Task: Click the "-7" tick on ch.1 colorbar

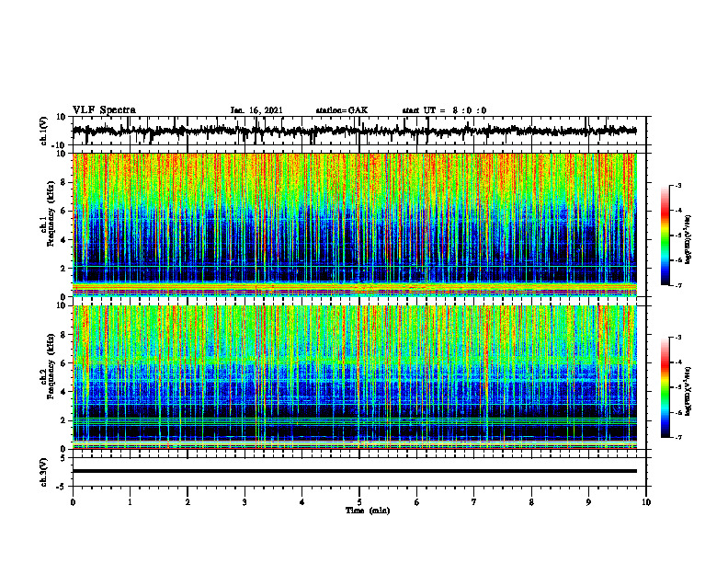Action: [678, 286]
